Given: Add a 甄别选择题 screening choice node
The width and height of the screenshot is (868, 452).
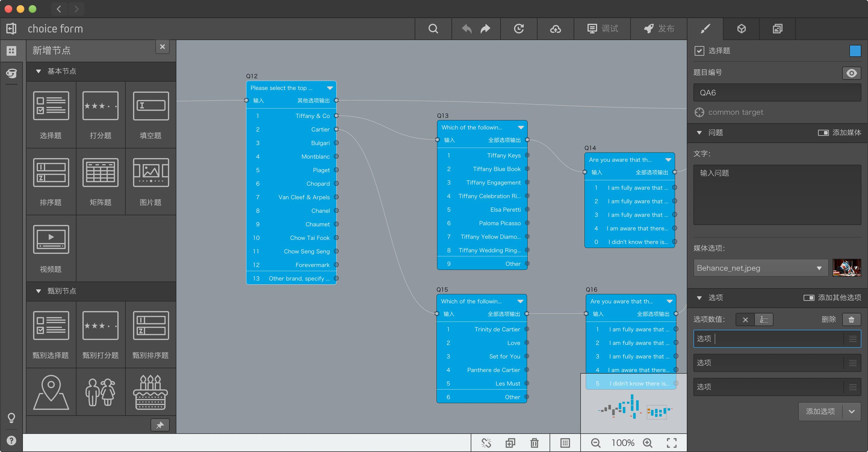Looking at the screenshot, I should 51,334.
